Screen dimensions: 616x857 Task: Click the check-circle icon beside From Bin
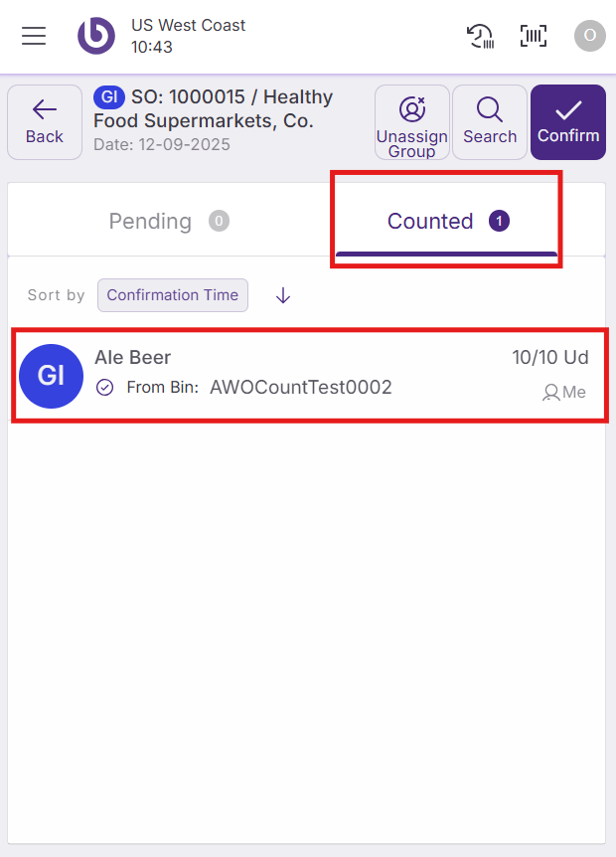point(105,388)
